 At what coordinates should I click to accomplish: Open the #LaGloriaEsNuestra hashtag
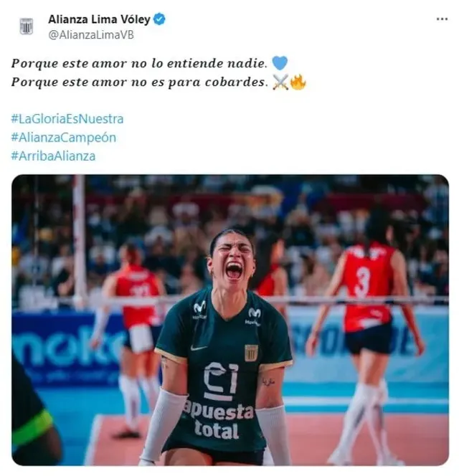[67, 119]
